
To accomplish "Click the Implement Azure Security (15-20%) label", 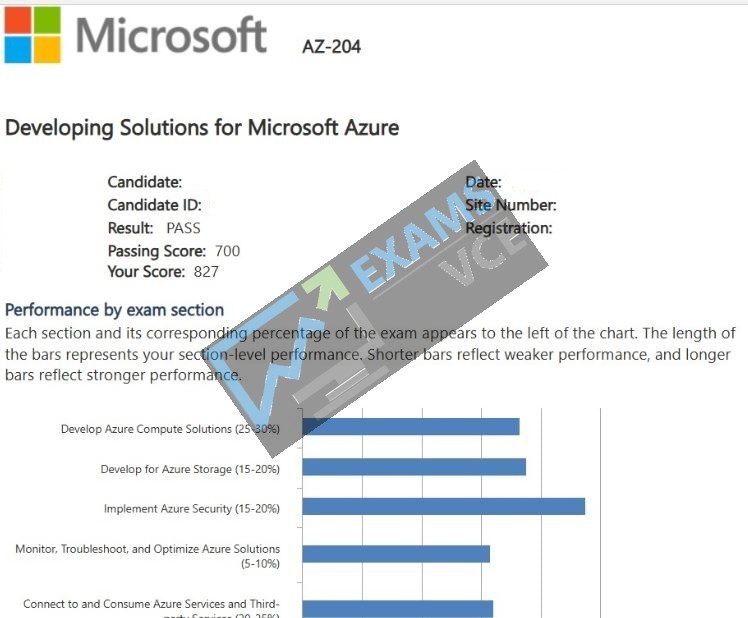I will pos(192,509).
